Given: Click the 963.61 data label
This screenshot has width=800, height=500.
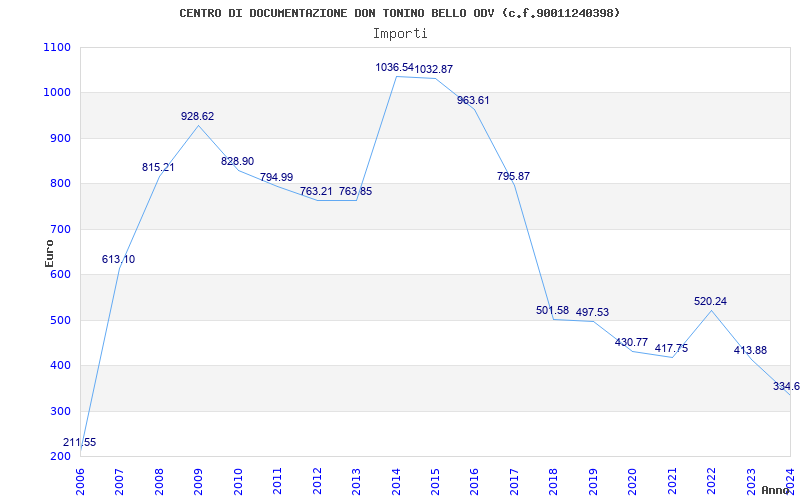Looking at the screenshot, I should [x=473, y=100].
